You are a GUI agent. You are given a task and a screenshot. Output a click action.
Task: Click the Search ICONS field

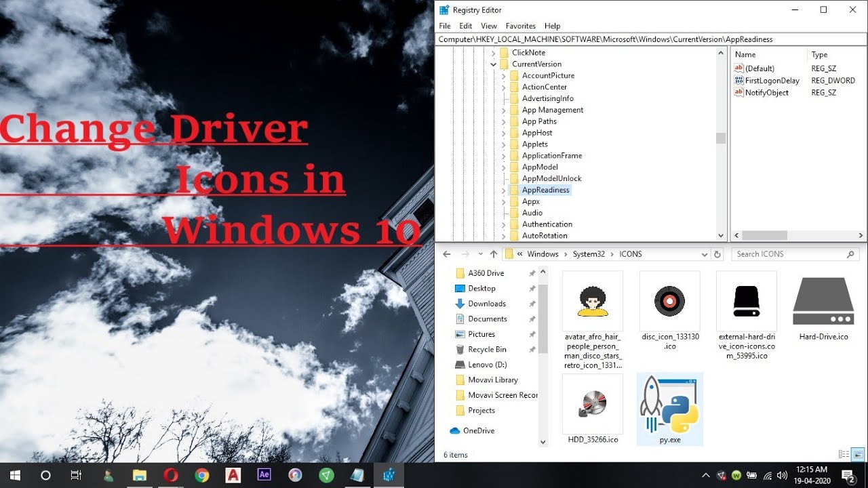pos(795,254)
